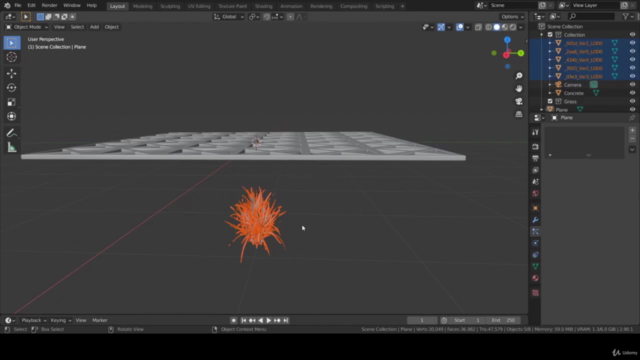The width and height of the screenshot is (640, 360).
Task: Open Physics properties tab
Action: click(536, 243)
